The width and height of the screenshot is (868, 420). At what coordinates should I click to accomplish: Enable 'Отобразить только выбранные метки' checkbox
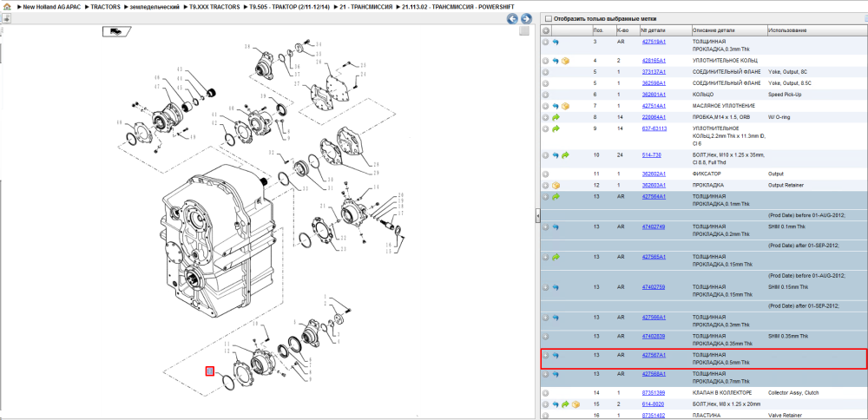(548, 19)
